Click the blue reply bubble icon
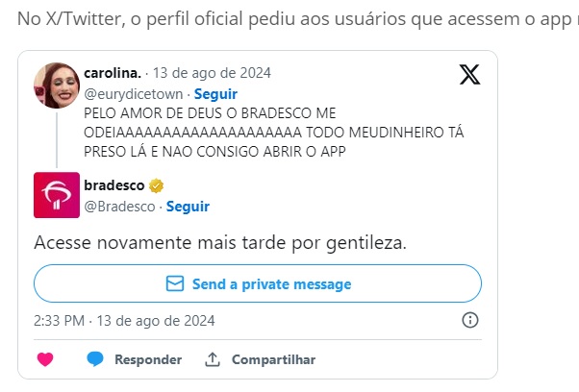579x392 pixels. (x=95, y=359)
